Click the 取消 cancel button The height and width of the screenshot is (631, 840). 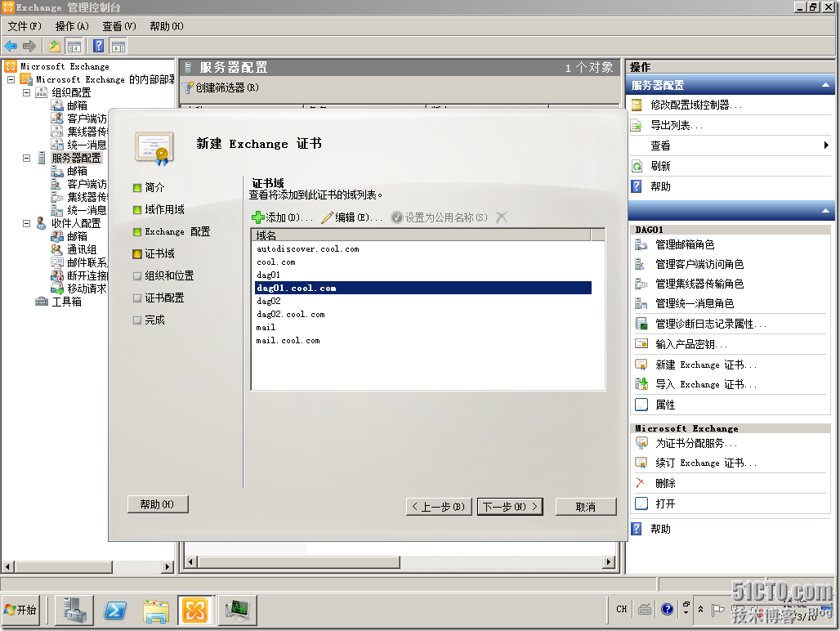tap(585, 507)
